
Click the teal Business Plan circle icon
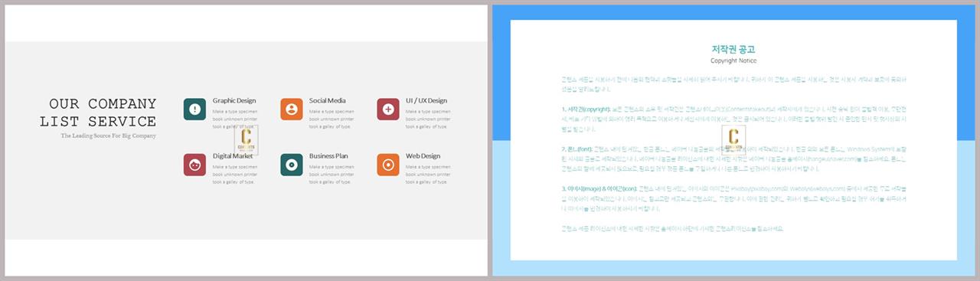[x=291, y=165]
